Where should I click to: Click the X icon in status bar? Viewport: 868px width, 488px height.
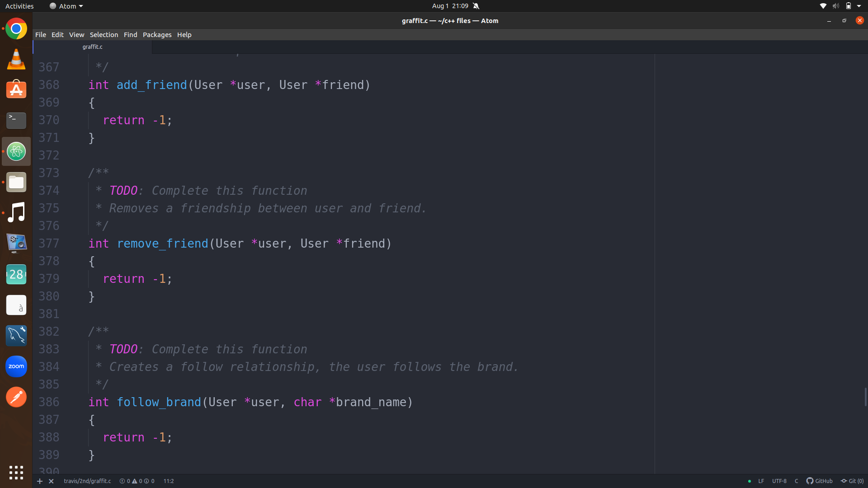click(51, 481)
